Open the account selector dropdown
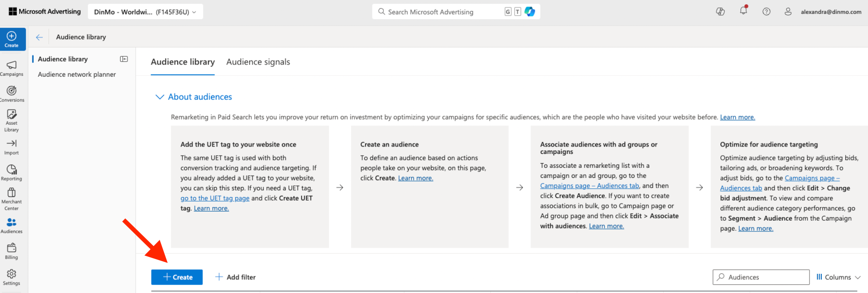 (x=145, y=12)
